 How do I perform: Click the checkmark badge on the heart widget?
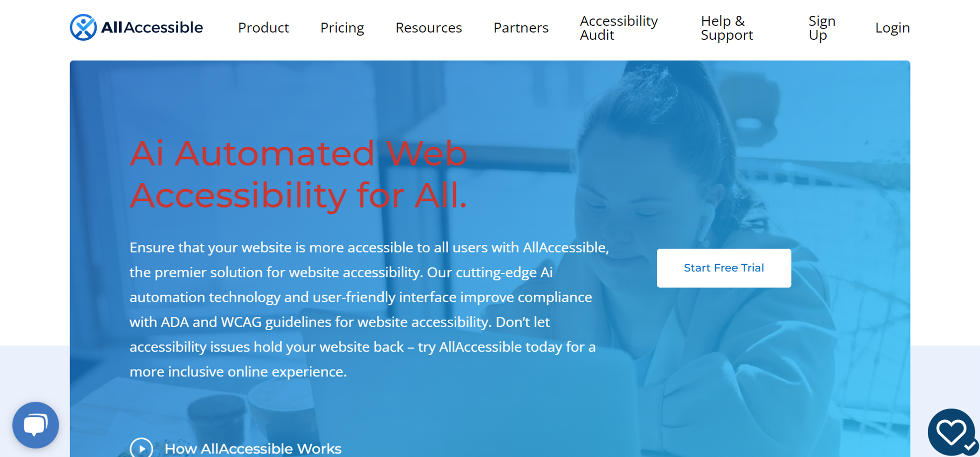[x=969, y=447]
